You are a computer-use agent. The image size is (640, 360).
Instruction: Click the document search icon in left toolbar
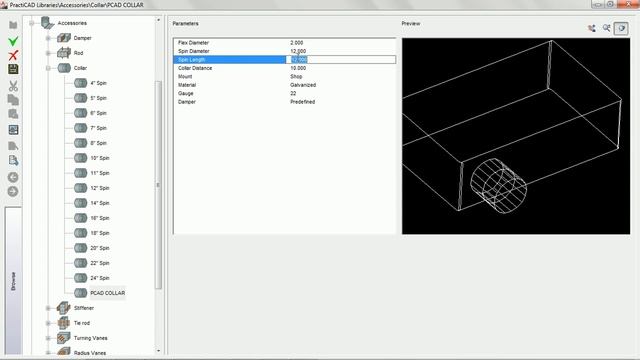(x=13, y=160)
